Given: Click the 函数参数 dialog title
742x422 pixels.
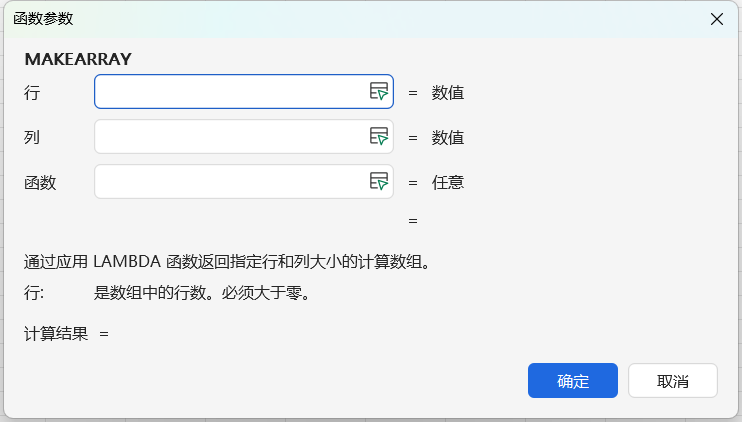Looking at the screenshot, I should [42, 19].
